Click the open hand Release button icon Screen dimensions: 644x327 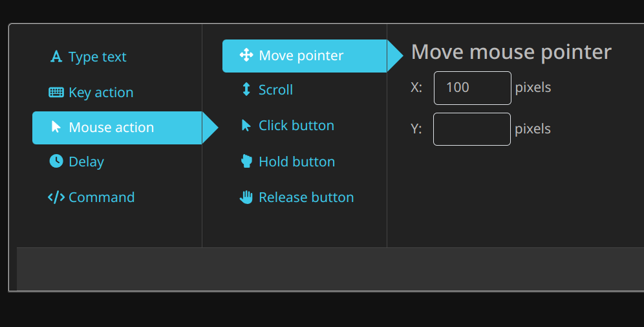246,197
